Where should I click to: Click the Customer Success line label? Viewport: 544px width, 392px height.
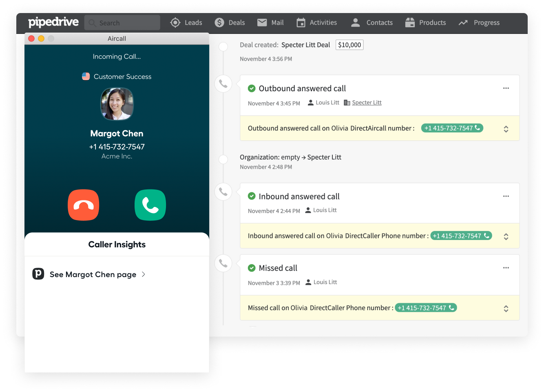point(122,77)
